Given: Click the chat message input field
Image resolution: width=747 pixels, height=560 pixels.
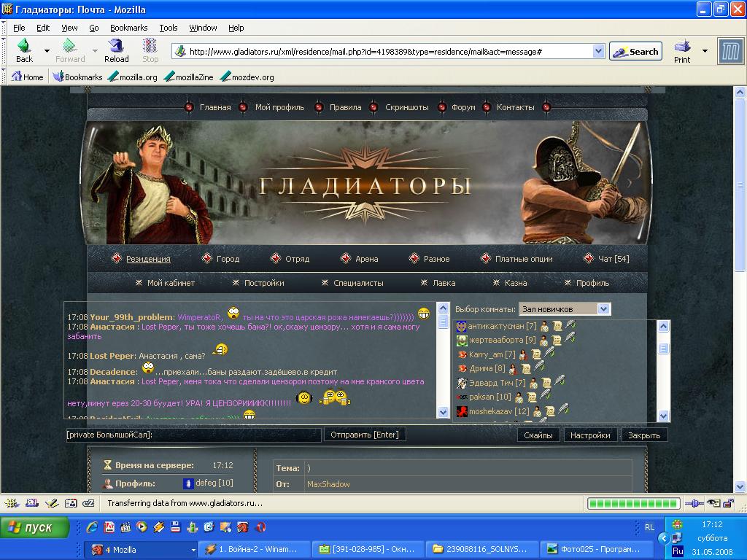Looking at the screenshot, I should tap(193, 435).
